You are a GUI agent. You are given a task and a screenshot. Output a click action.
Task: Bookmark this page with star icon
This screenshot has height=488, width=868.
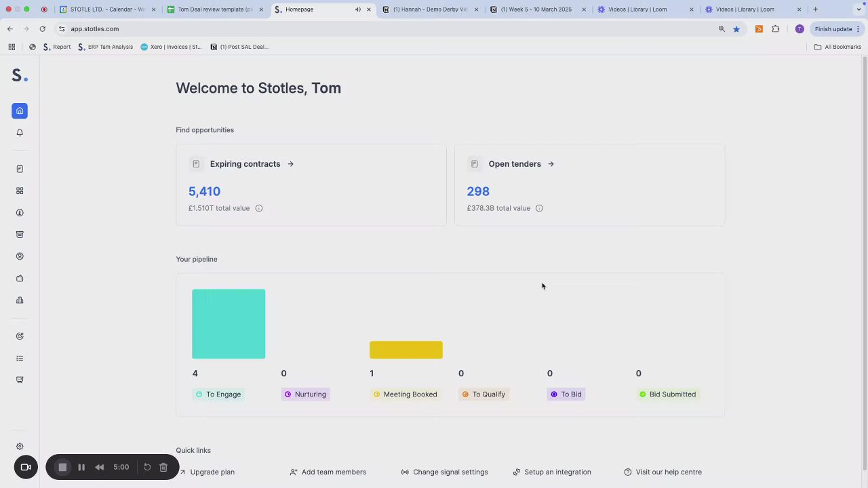coord(736,29)
